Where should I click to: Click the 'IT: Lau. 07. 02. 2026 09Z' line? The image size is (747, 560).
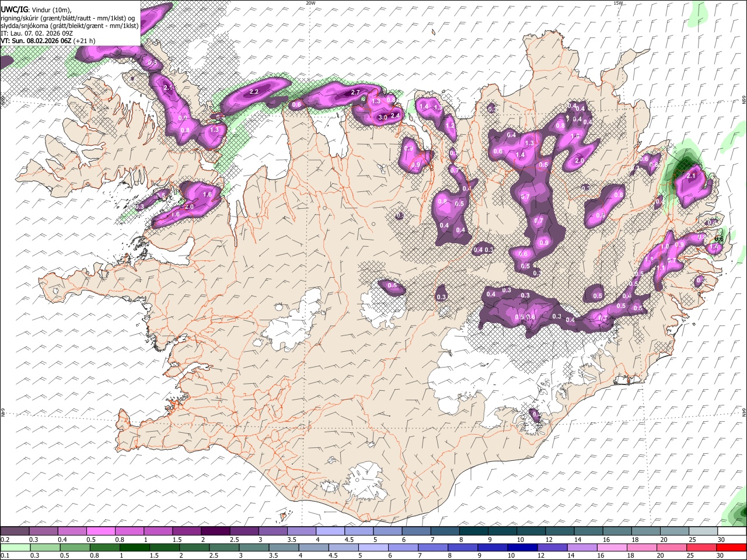[37, 33]
